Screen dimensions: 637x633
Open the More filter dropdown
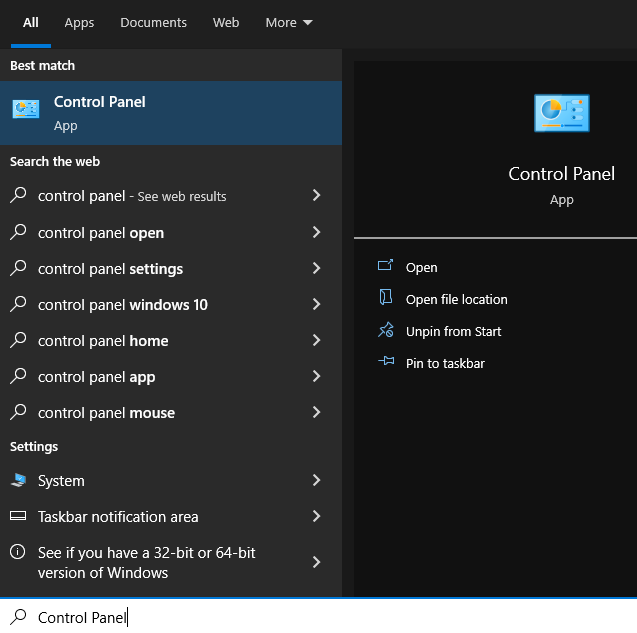click(x=289, y=23)
